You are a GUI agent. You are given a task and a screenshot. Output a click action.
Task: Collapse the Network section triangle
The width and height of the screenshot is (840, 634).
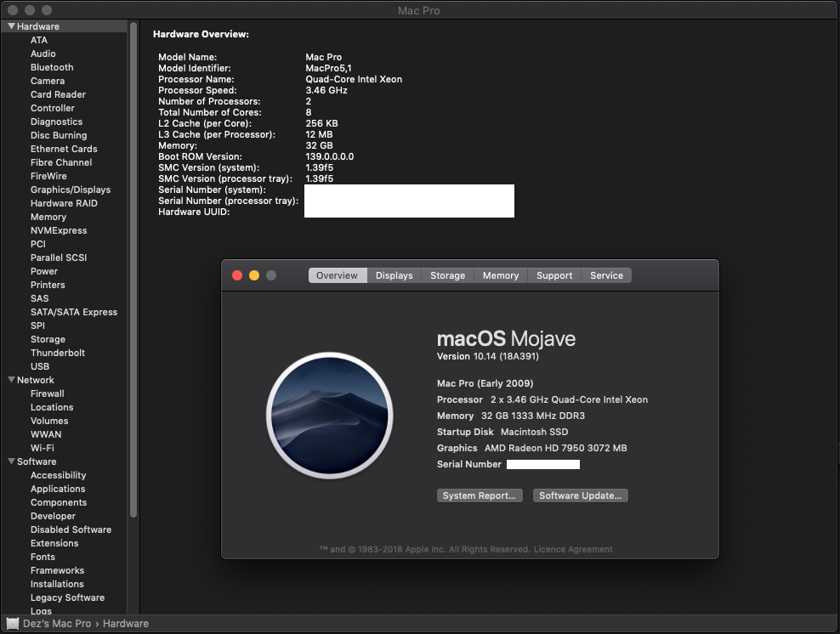11,380
